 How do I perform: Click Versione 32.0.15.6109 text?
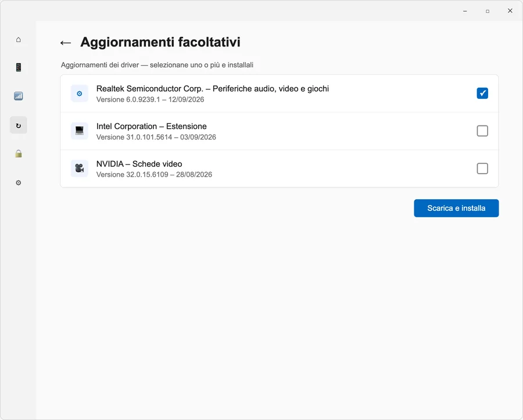coord(132,174)
